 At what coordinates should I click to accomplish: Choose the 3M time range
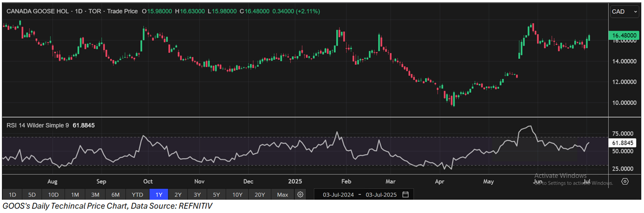point(95,194)
